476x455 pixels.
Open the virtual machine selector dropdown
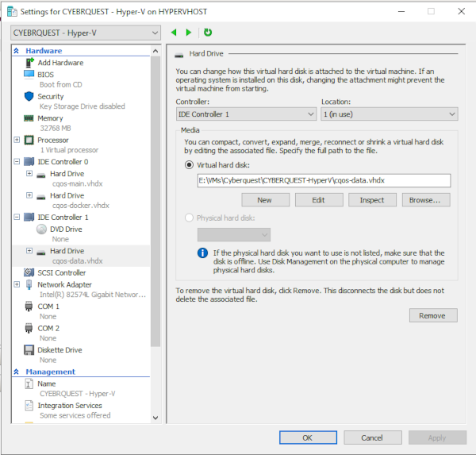86,33
